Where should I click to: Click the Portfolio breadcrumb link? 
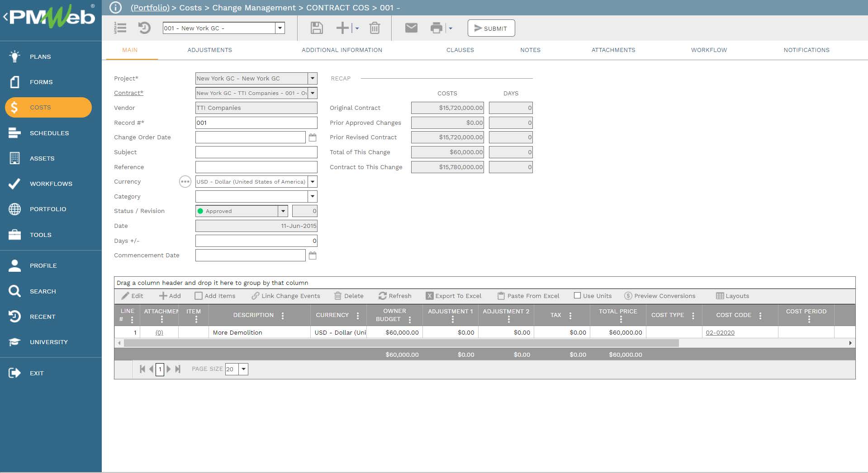click(x=150, y=8)
